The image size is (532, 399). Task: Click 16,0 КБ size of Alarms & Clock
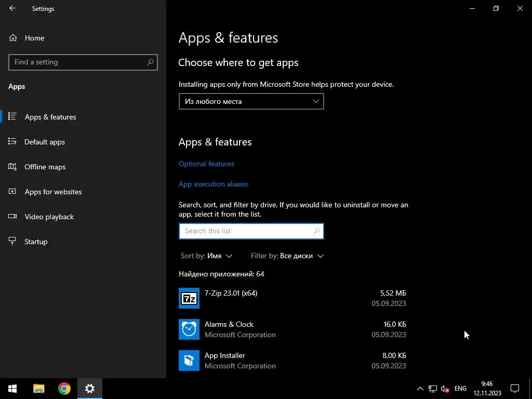(395, 324)
